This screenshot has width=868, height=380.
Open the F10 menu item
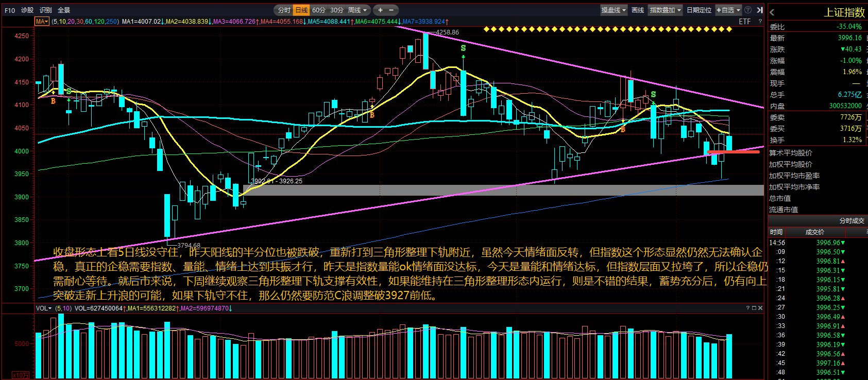[x=10, y=10]
